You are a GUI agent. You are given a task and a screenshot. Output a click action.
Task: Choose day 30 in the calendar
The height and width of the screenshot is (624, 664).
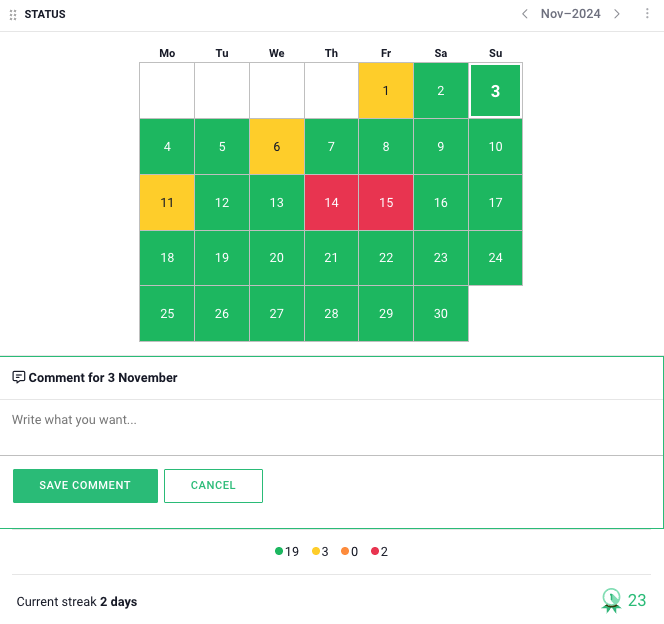pos(441,314)
